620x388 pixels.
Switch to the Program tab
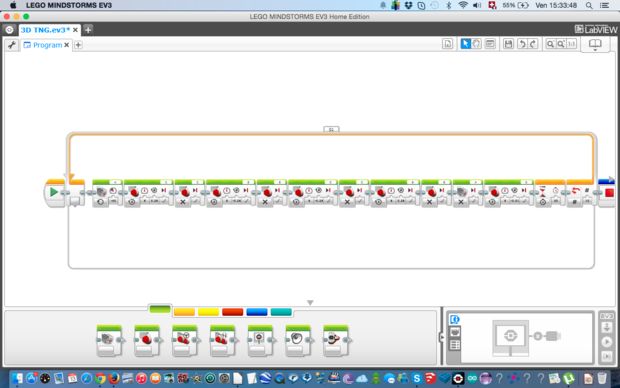point(47,45)
